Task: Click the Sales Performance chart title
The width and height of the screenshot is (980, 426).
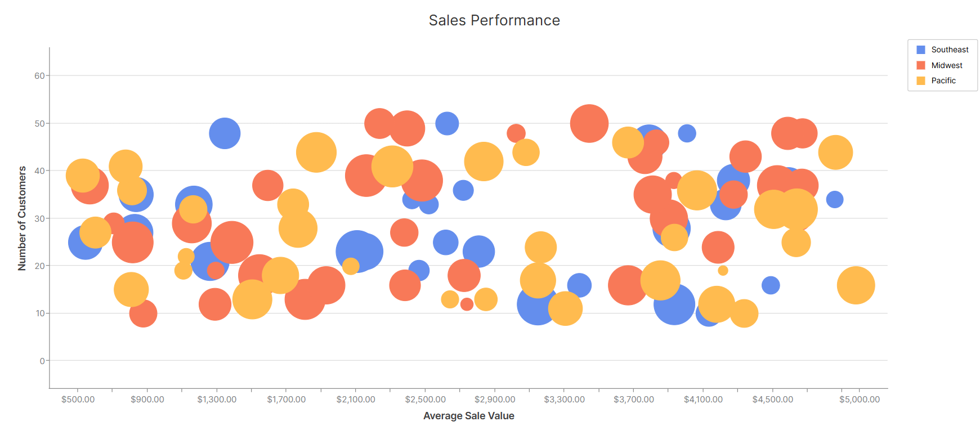Action: (x=494, y=20)
